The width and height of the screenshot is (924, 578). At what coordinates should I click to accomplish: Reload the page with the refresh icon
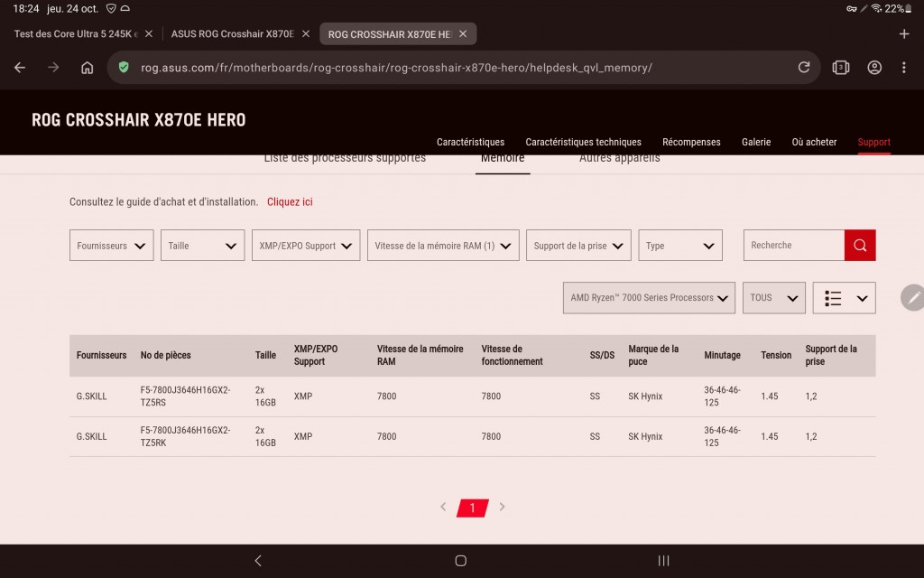point(804,67)
